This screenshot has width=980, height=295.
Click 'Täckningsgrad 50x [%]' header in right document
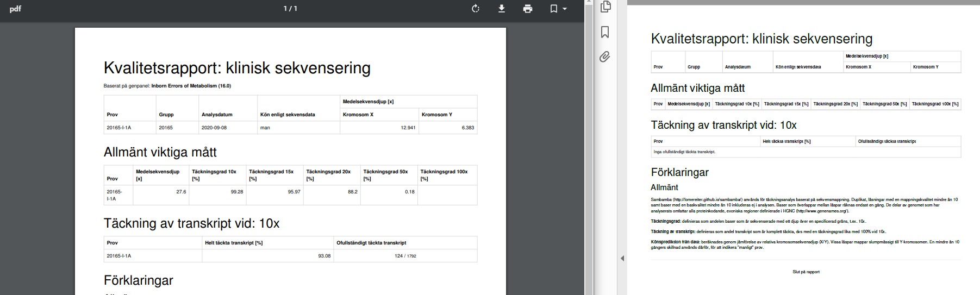885,104
